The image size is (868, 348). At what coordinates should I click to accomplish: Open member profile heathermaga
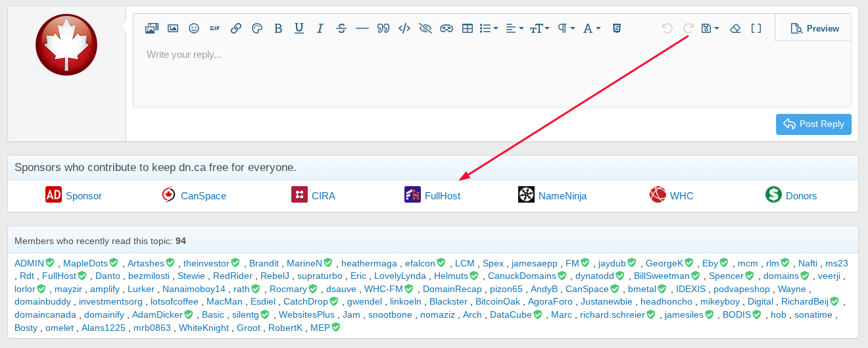369,263
